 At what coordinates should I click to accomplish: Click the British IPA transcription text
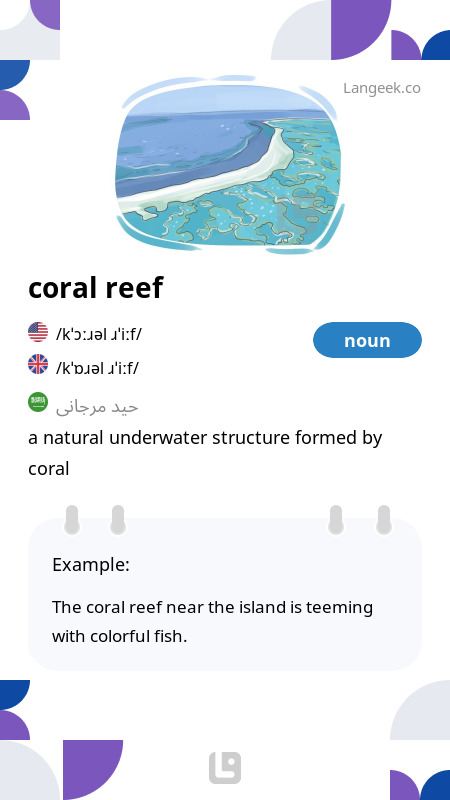(97, 367)
